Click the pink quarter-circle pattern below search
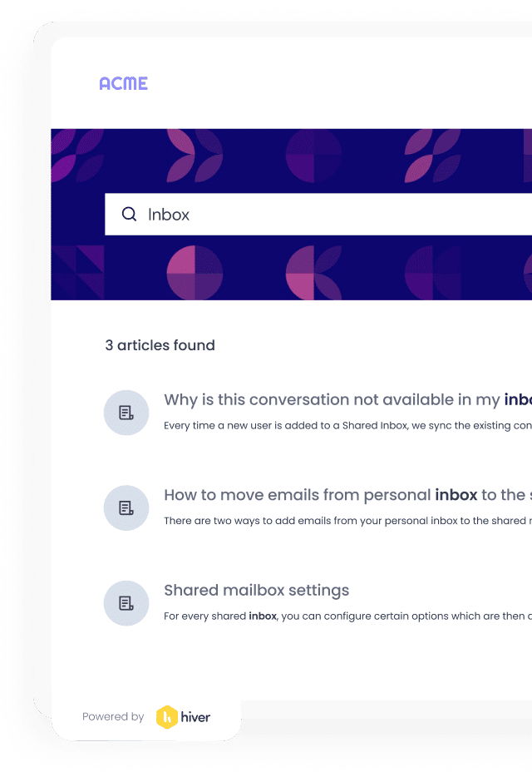The width and height of the screenshot is (532, 777). pyautogui.click(x=195, y=273)
